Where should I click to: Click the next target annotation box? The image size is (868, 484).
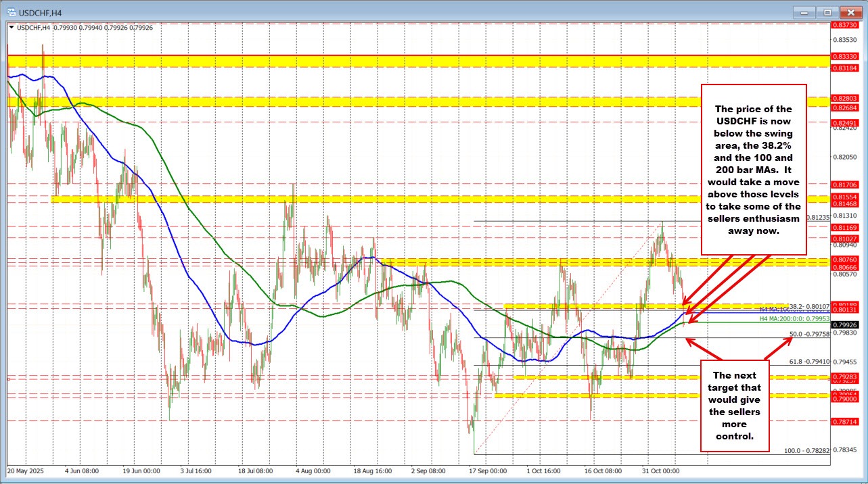coord(735,406)
